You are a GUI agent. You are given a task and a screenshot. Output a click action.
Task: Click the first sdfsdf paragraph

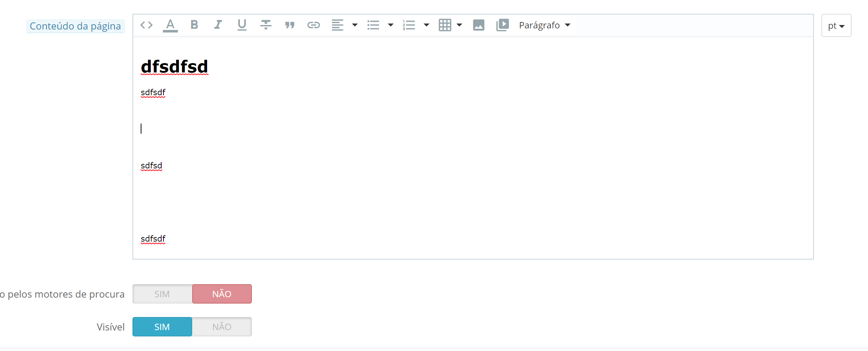[x=153, y=92]
